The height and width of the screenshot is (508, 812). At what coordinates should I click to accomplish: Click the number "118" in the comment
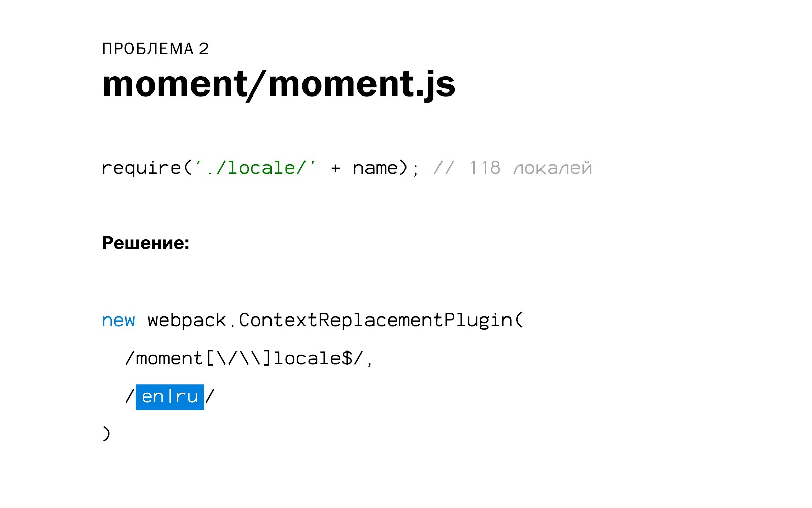pyautogui.click(x=485, y=168)
